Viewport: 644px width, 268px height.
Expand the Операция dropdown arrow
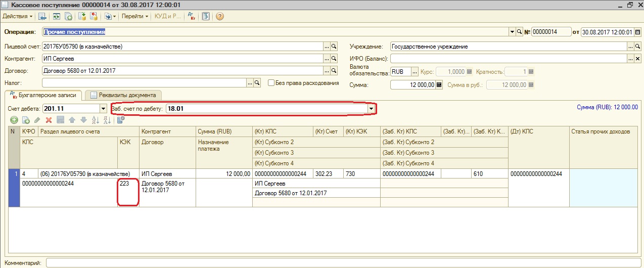(x=512, y=32)
